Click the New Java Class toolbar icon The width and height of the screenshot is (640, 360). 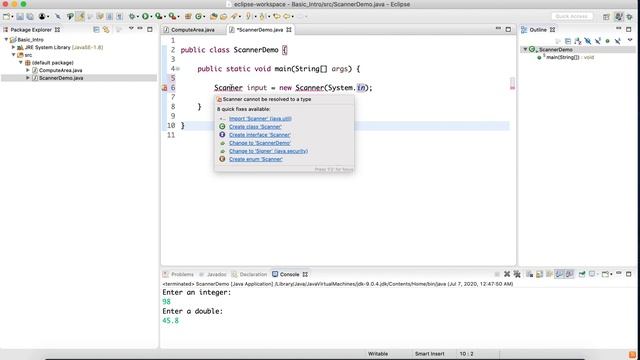199,16
